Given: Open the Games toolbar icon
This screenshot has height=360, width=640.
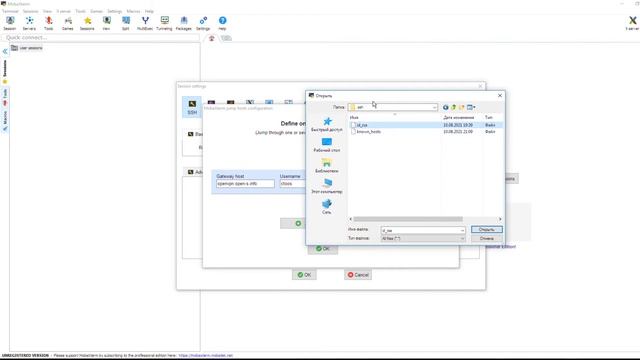Looking at the screenshot, I should coord(68,23).
